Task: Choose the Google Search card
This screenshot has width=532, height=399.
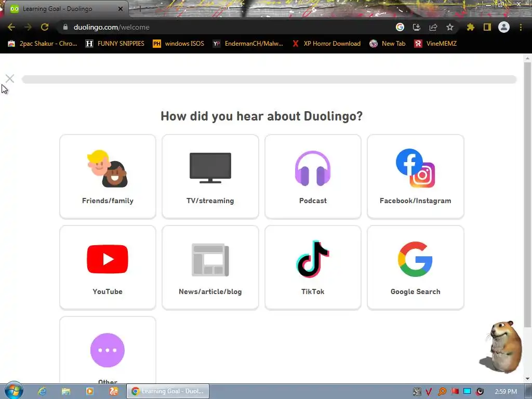Action: [x=415, y=268]
